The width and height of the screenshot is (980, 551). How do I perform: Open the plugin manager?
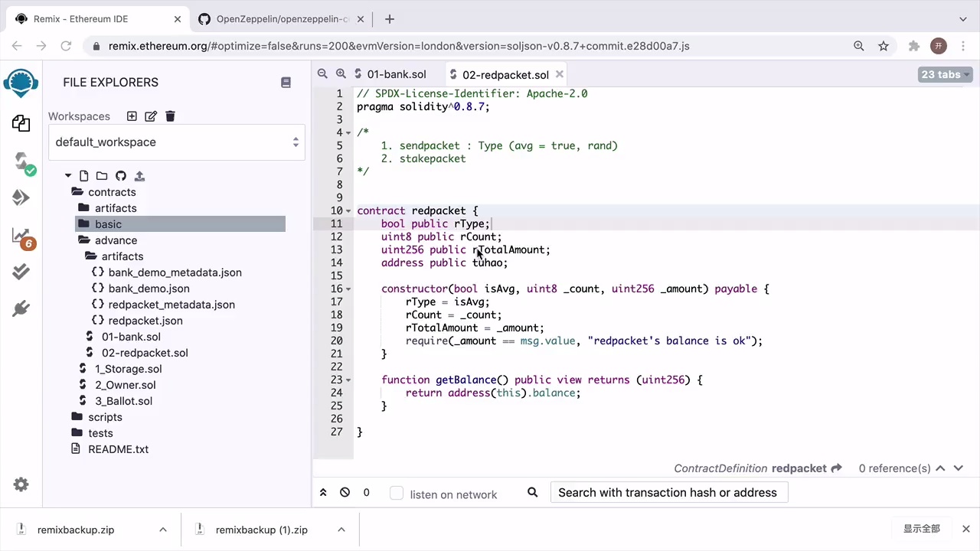21,308
